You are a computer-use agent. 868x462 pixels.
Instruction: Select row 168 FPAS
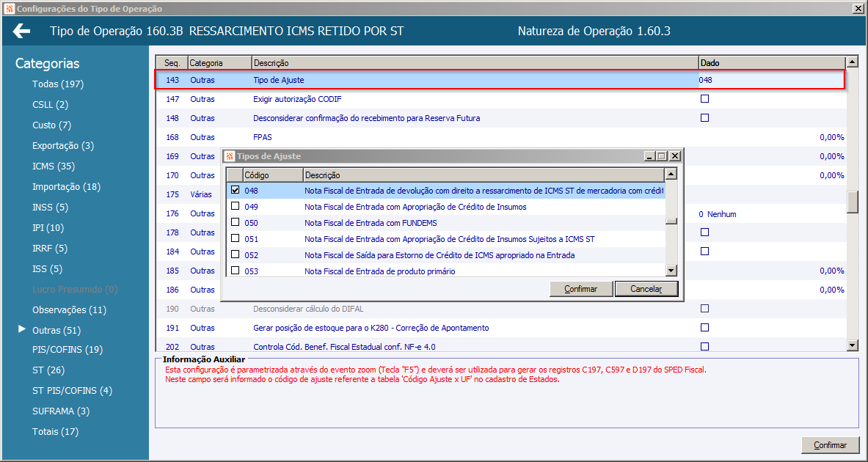500,137
